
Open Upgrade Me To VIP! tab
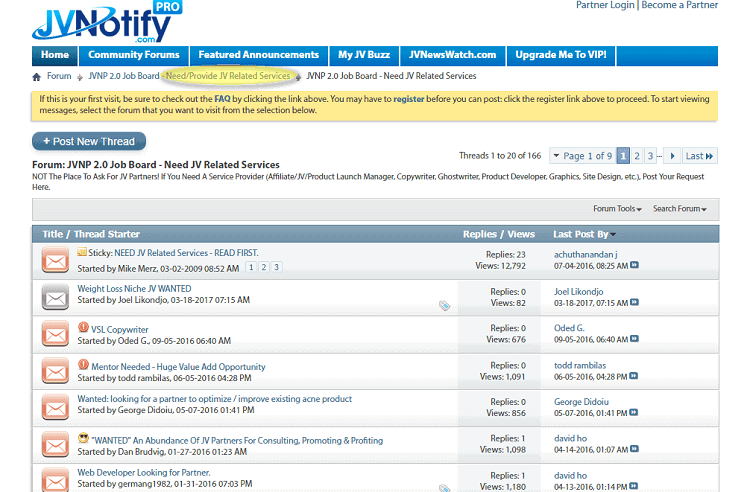(561, 55)
